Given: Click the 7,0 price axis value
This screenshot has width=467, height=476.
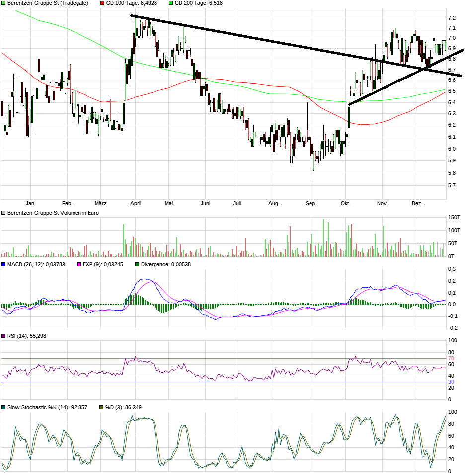Looking at the screenshot, I should [452, 38].
